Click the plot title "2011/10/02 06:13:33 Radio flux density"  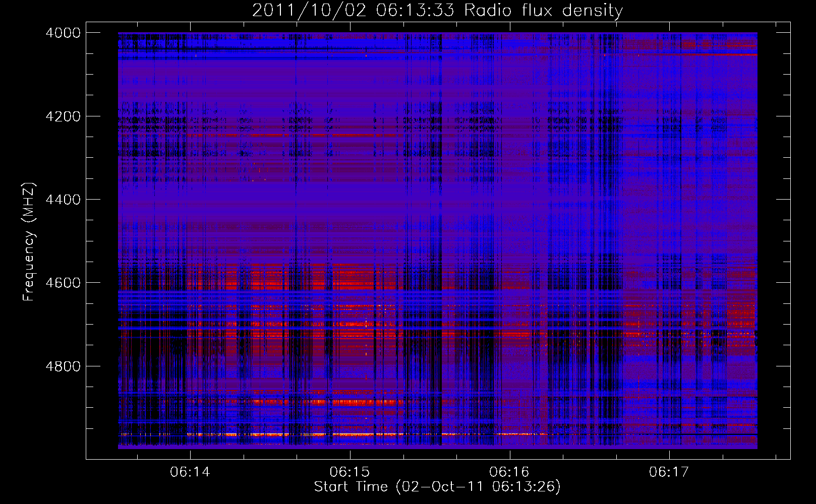point(437,11)
